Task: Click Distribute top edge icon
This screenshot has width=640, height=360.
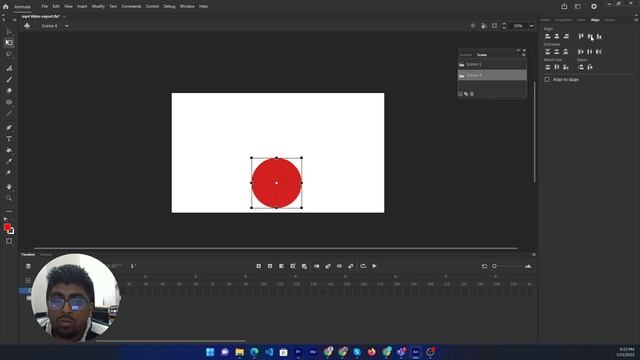Action: click(x=548, y=52)
